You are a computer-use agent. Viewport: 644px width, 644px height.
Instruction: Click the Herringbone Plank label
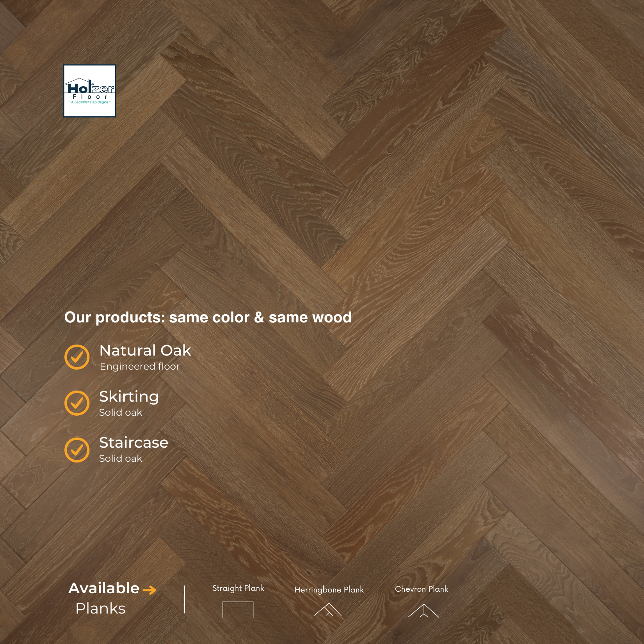[329, 590]
